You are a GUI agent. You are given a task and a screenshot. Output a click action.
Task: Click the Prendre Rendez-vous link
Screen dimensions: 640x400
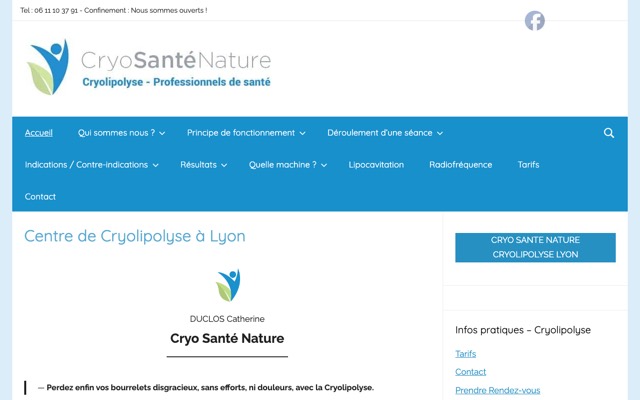498,390
